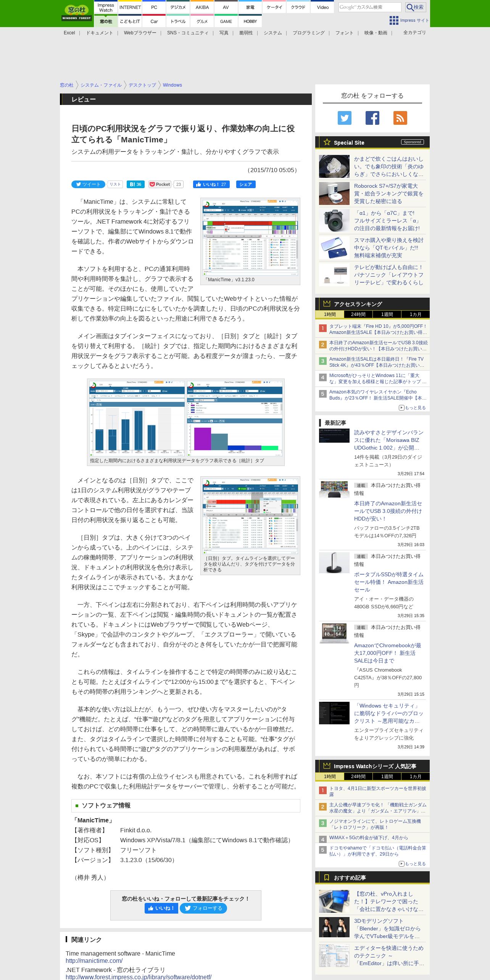Image resolution: width=490 pixels, height=980 pixels.
Task: Click the 窓の杜 Windows Forest logo
Action: coord(77,13)
